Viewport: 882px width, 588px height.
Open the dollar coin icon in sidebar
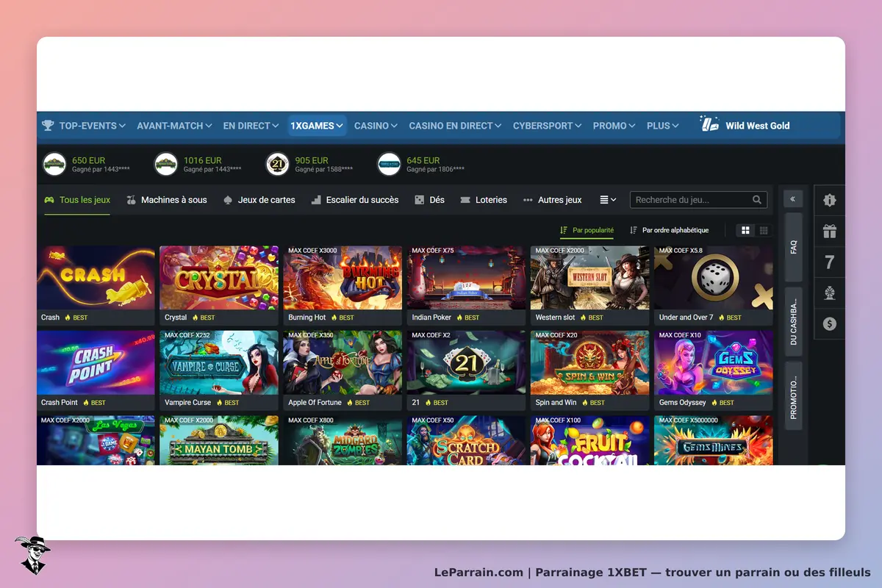(x=830, y=324)
